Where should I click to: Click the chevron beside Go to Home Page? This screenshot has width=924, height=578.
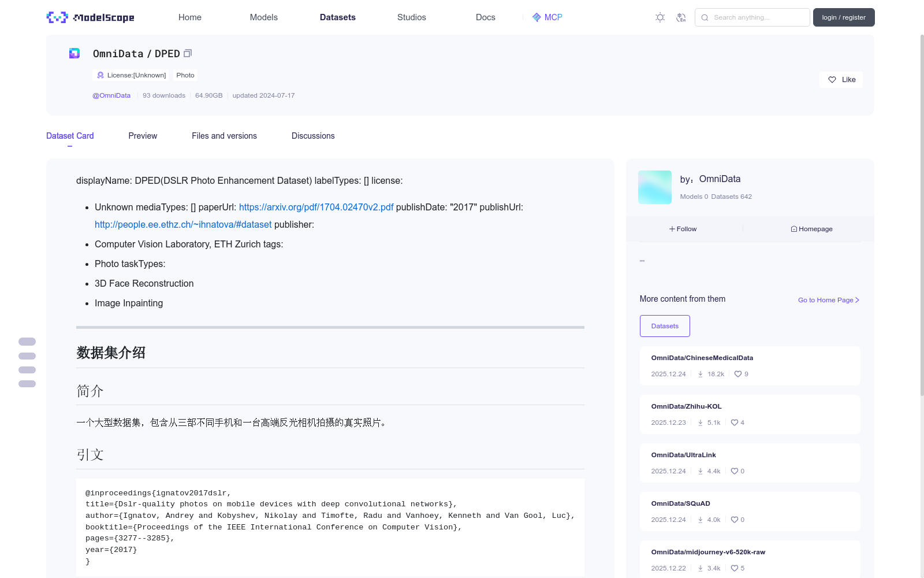tap(858, 300)
